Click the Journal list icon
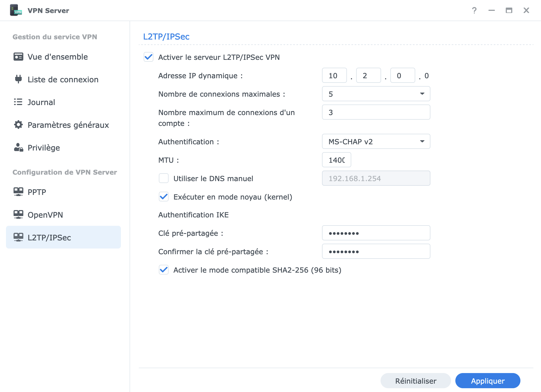 tap(18, 102)
